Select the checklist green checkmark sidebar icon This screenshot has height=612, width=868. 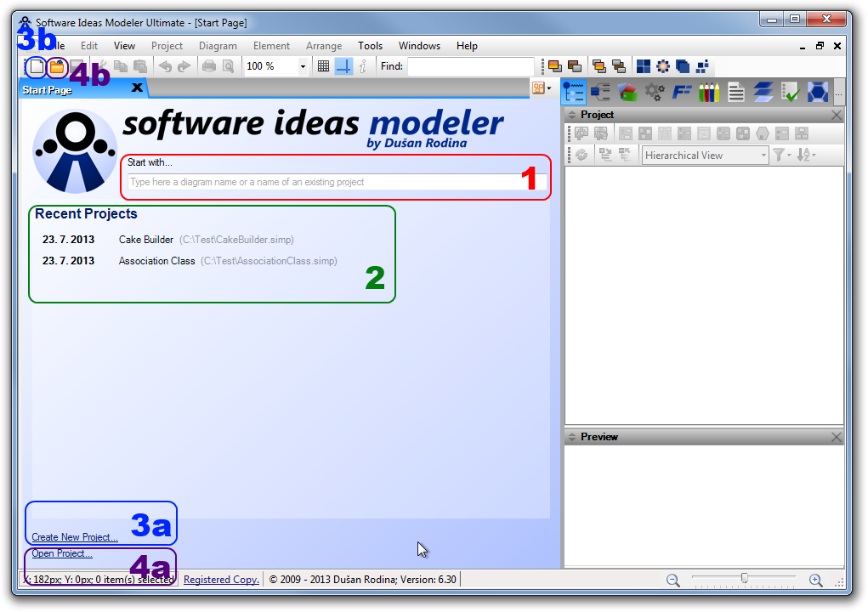[790, 92]
